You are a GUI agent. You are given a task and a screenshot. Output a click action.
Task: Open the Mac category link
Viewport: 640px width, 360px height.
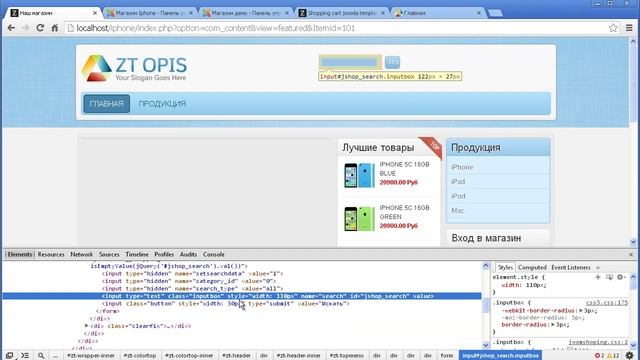pyautogui.click(x=458, y=211)
